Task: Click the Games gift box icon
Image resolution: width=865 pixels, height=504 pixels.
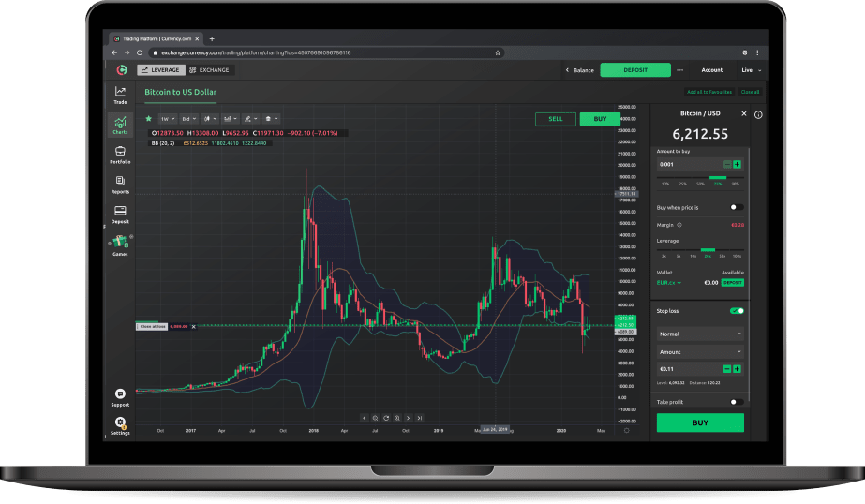Action: click(x=120, y=244)
